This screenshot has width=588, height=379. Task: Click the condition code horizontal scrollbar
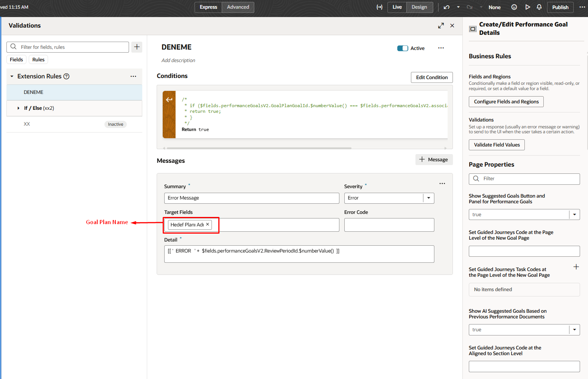(259, 148)
